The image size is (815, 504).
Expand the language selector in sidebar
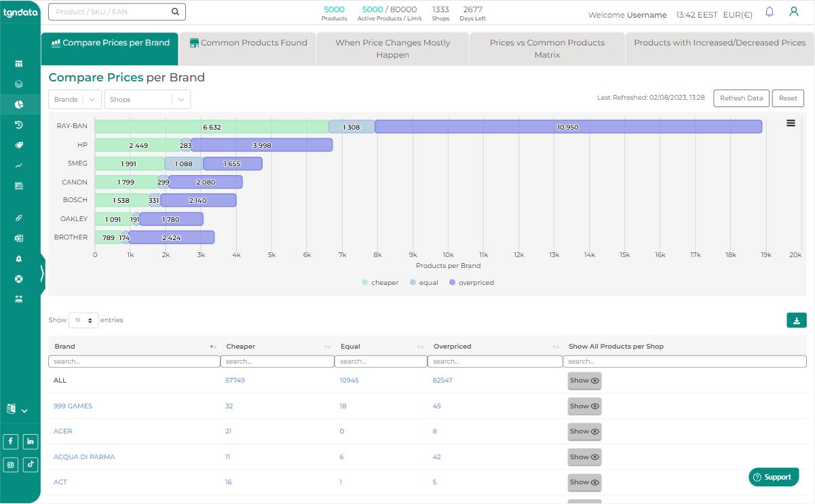(17, 410)
